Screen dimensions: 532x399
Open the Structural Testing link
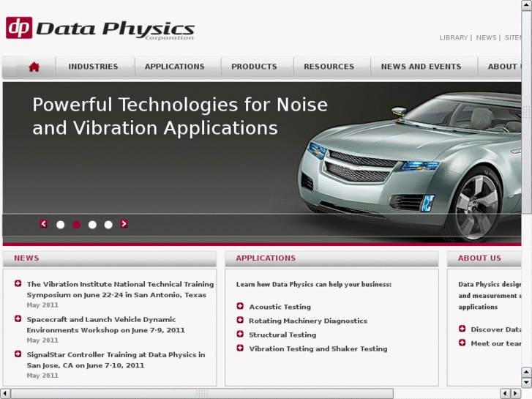[x=282, y=335]
